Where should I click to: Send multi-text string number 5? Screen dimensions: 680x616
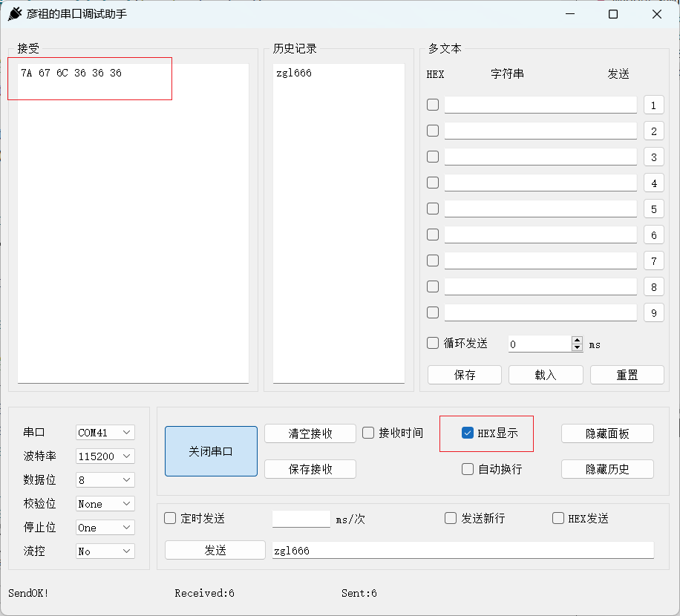[653, 209]
